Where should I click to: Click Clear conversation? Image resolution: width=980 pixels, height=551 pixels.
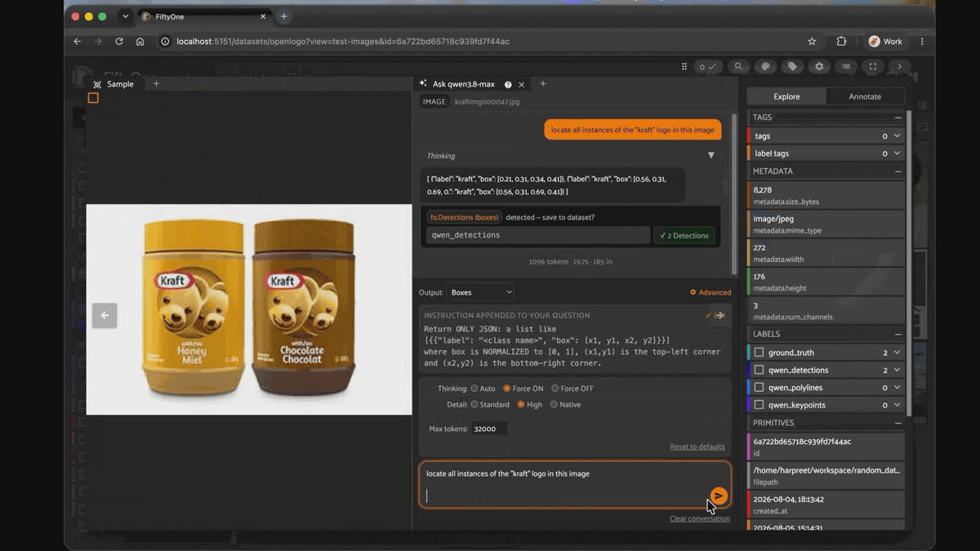click(700, 518)
